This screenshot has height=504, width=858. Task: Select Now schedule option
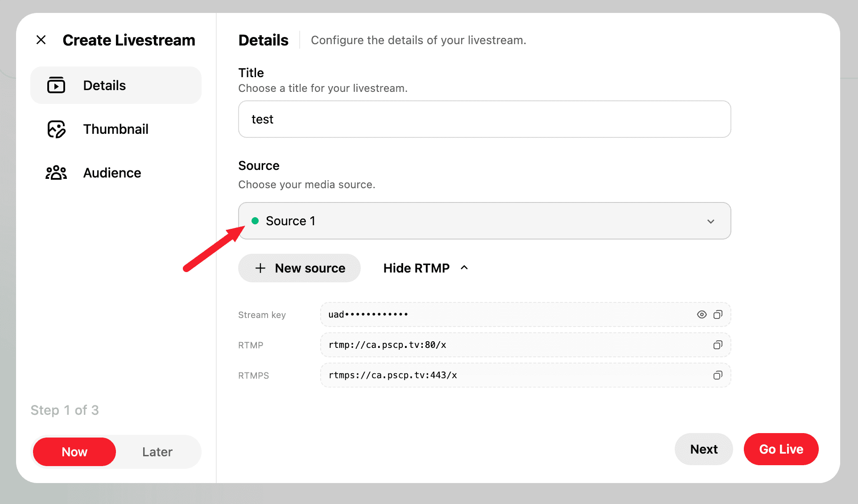point(74,452)
